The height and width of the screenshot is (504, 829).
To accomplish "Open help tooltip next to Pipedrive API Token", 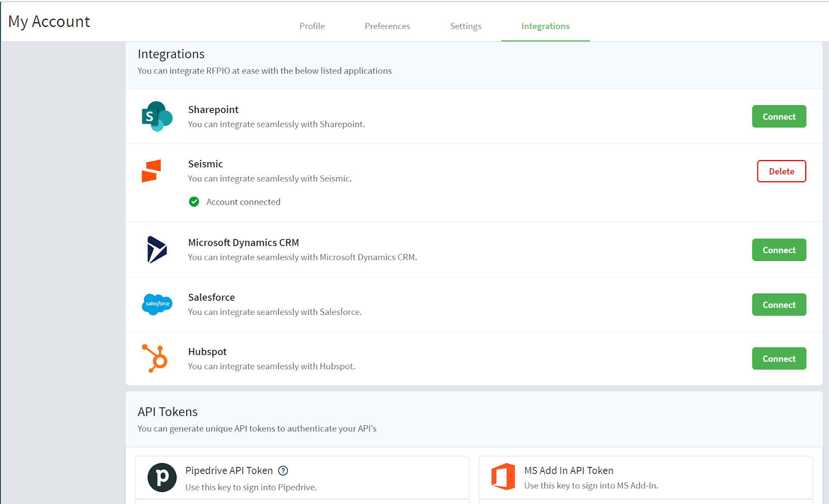I will [x=283, y=470].
